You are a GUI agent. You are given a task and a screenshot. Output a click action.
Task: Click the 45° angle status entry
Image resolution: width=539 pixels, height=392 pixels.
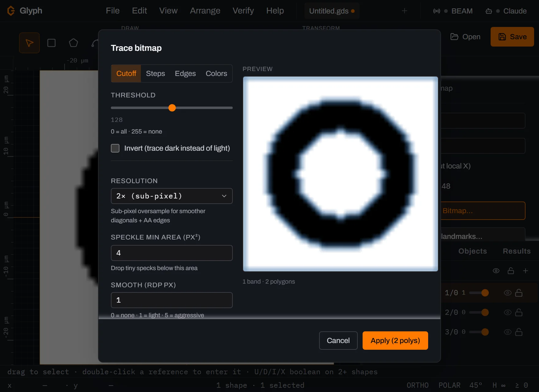[476, 385]
